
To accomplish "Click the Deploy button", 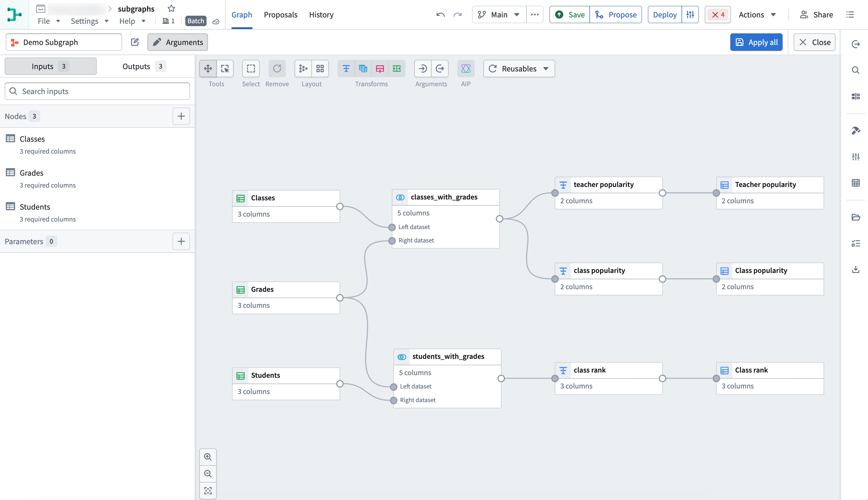I will pos(665,15).
